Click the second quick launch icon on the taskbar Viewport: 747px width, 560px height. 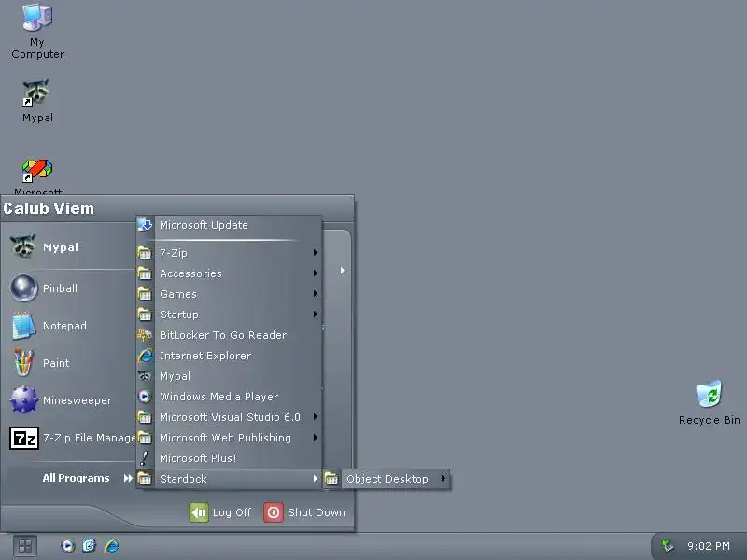[x=89, y=546]
